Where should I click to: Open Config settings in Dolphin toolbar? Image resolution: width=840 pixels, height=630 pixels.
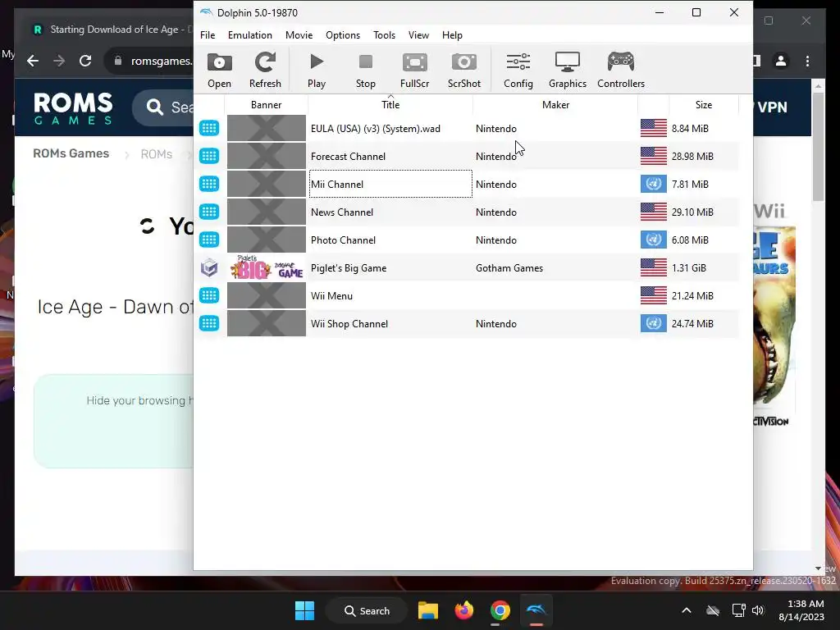pos(518,70)
